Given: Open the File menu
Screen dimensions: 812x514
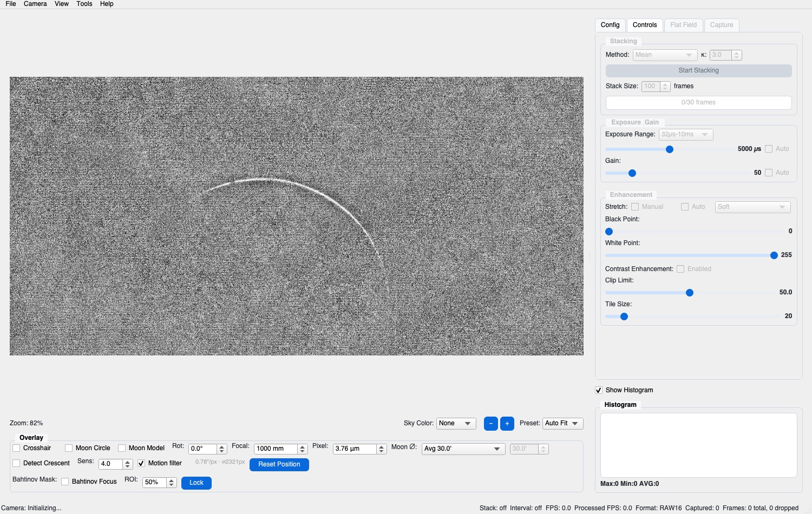Looking at the screenshot, I should [x=11, y=4].
